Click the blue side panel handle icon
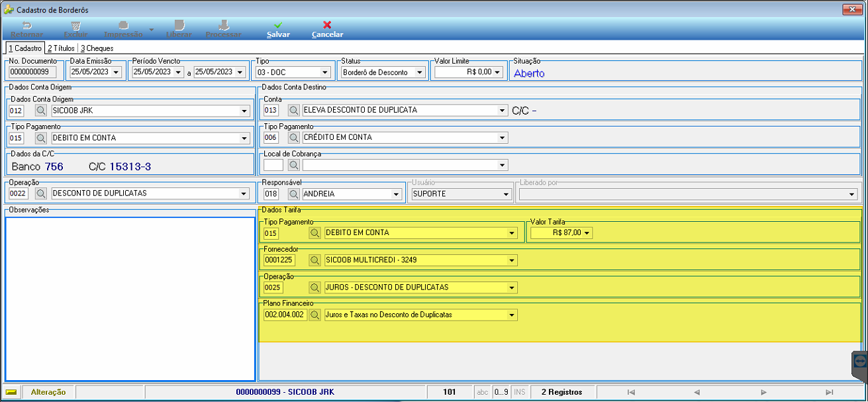868x402 pixels. [x=860, y=361]
